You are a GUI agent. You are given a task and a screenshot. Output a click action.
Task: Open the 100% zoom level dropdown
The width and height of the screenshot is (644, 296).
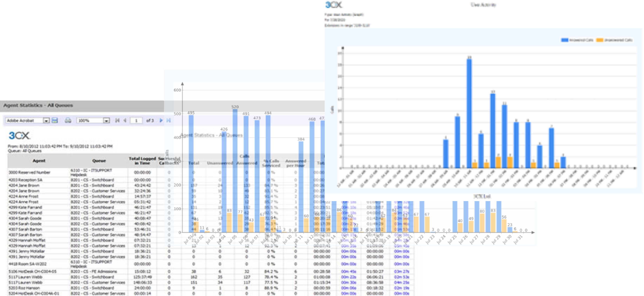pyautogui.click(x=93, y=120)
